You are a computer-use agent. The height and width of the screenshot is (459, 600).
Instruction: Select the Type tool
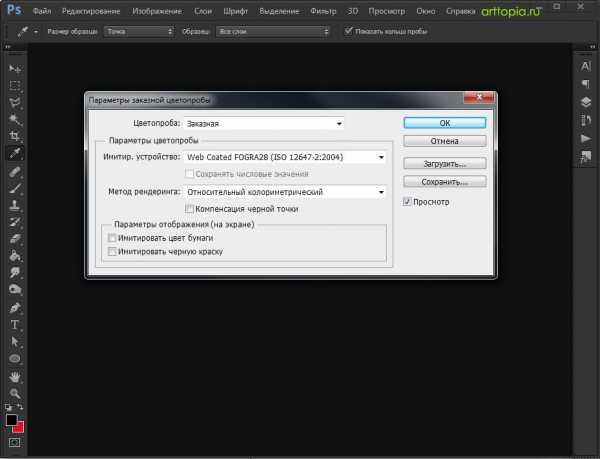point(15,325)
